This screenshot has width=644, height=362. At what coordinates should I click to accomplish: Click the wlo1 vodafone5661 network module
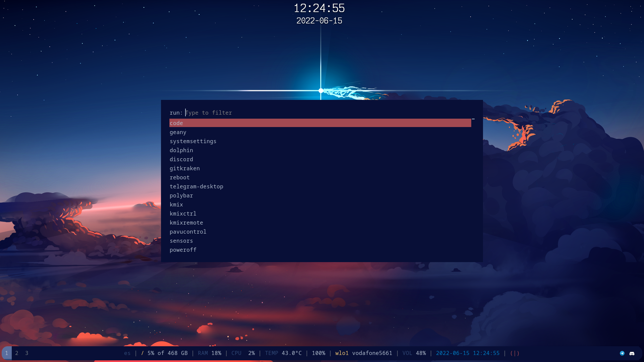[x=364, y=353]
